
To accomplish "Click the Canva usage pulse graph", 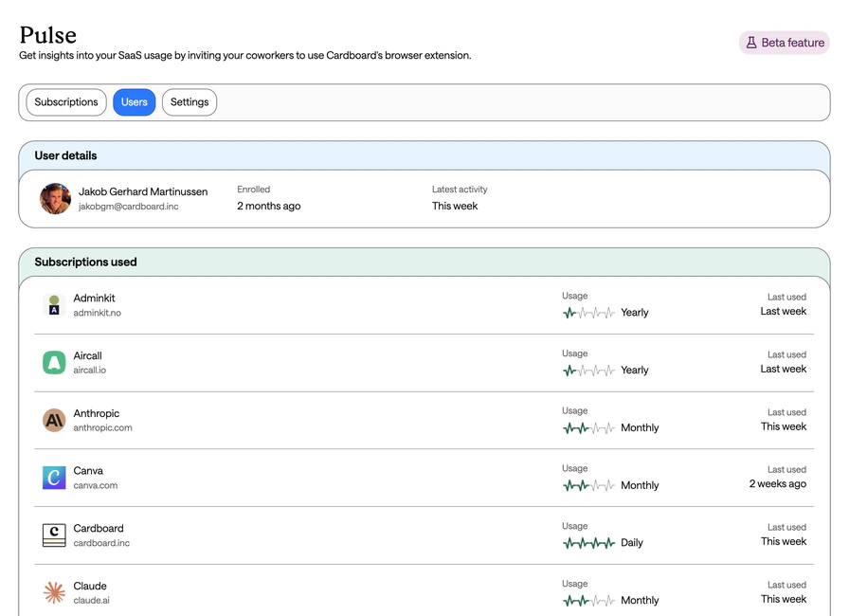I will tap(589, 485).
